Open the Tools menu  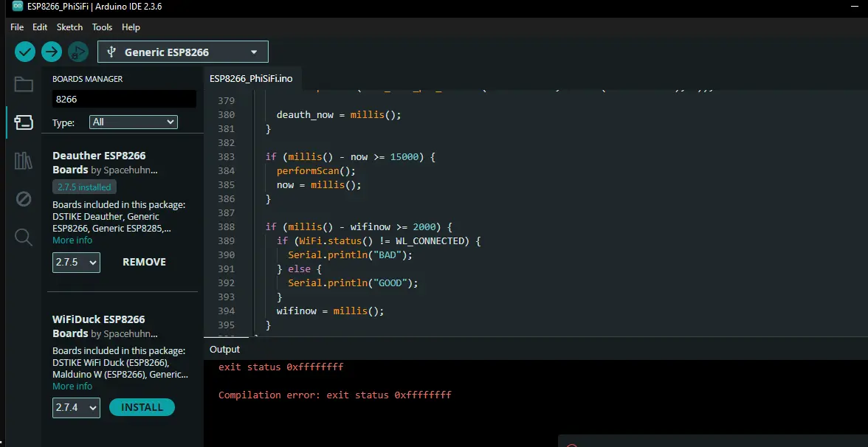[x=102, y=27]
